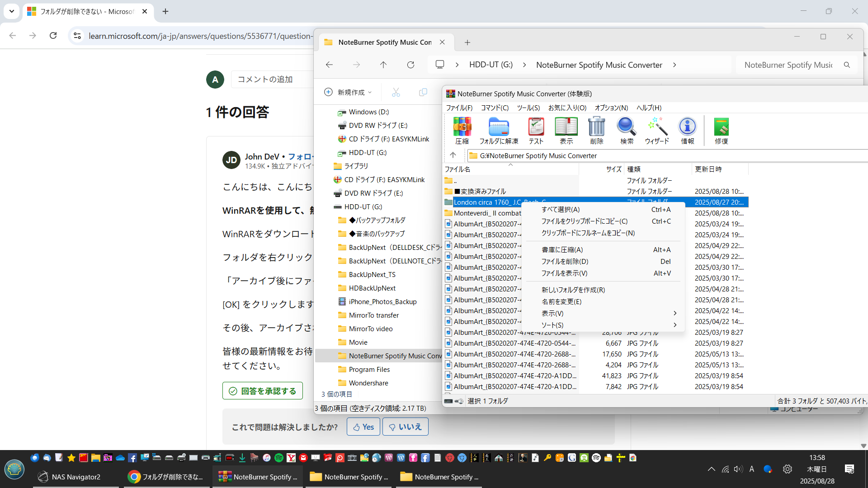Open Spotify green icon in quick launch
868x488 pixels.
[x=279, y=458]
